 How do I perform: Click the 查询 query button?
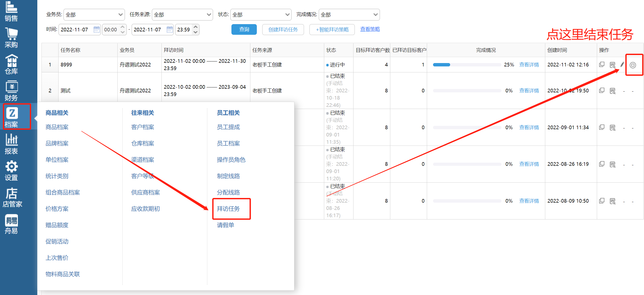[x=244, y=29]
